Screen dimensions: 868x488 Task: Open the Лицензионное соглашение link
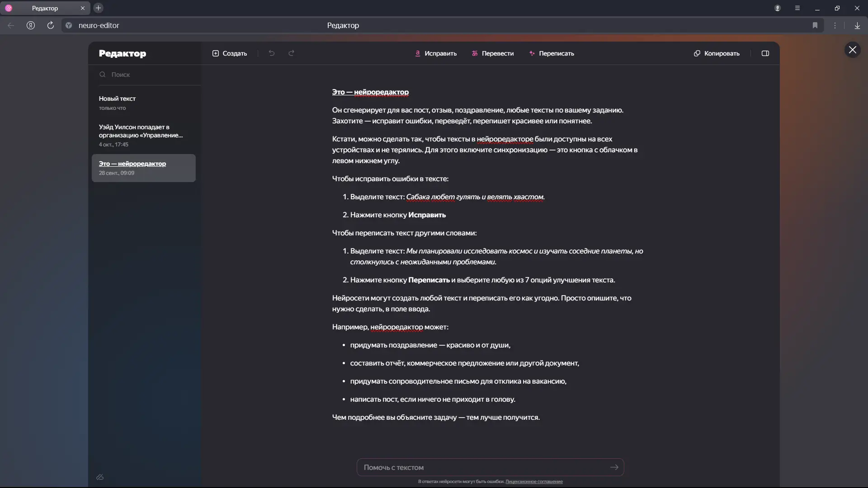tap(534, 482)
